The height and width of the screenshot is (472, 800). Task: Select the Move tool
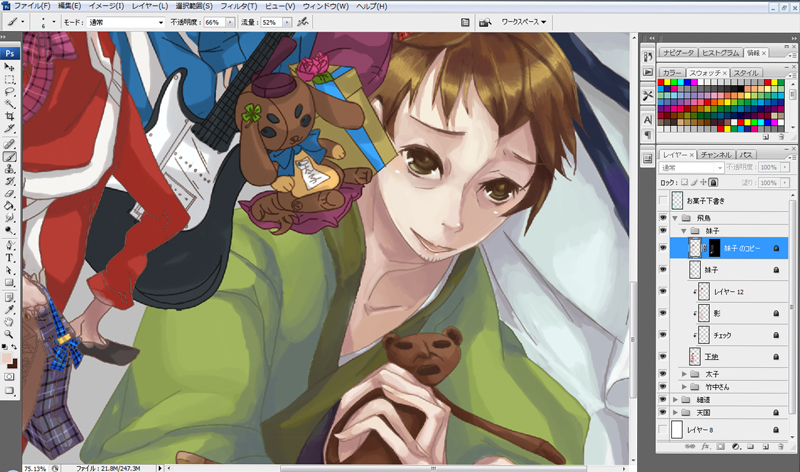(9, 67)
